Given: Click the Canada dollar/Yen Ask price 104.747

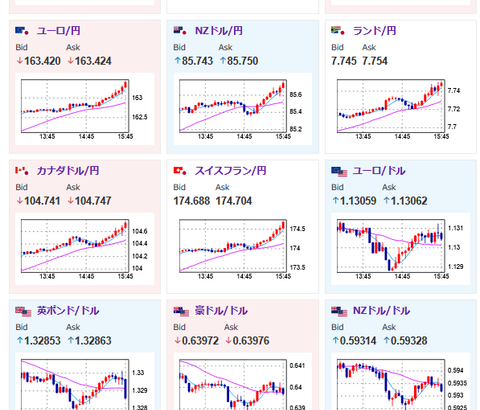Looking at the screenshot, I should click(89, 201).
